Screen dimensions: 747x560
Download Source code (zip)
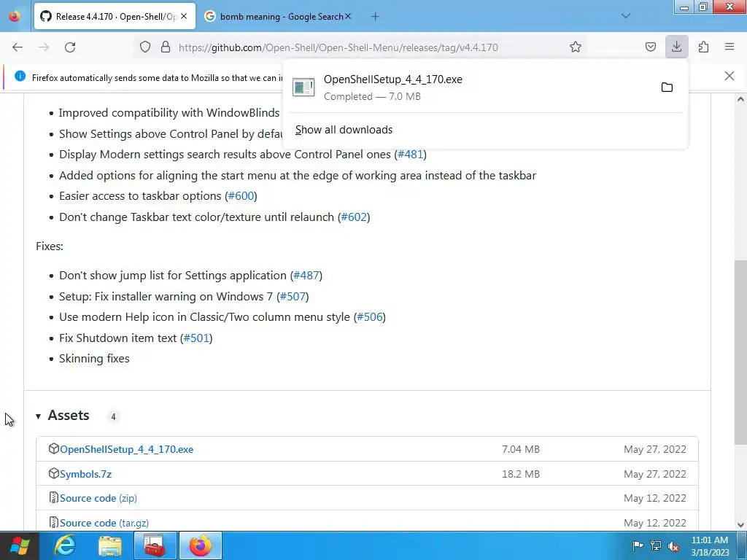[x=98, y=498]
